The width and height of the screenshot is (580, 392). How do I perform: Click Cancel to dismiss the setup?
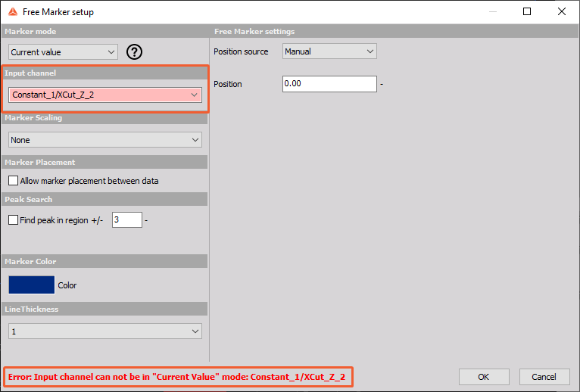click(544, 377)
